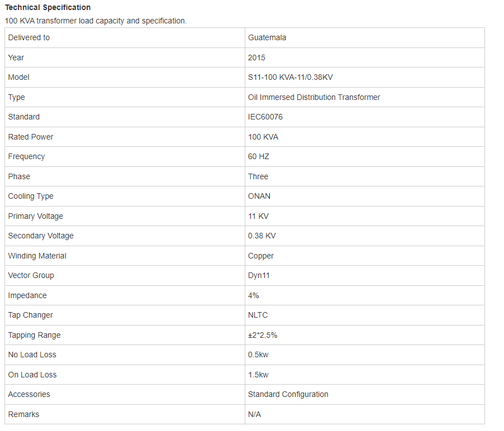Select model text S11-100 KVA-11/0.38KV
Viewport: 504px width, 431px height.
[290, 78]
